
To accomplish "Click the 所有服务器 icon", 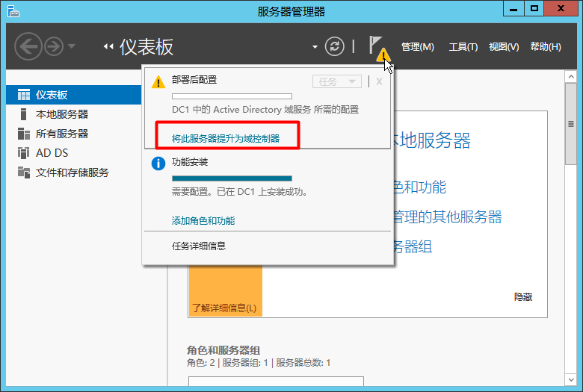I will point(24,134).
